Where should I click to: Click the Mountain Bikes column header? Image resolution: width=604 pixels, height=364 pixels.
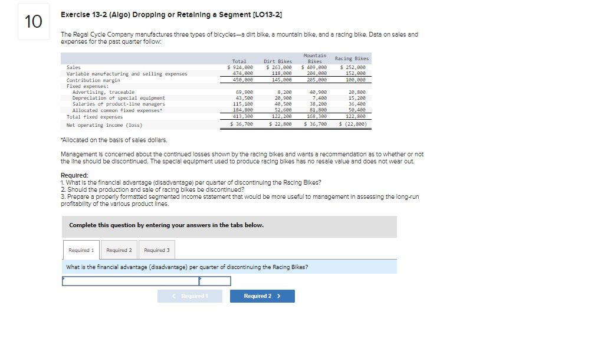point(314,57)
